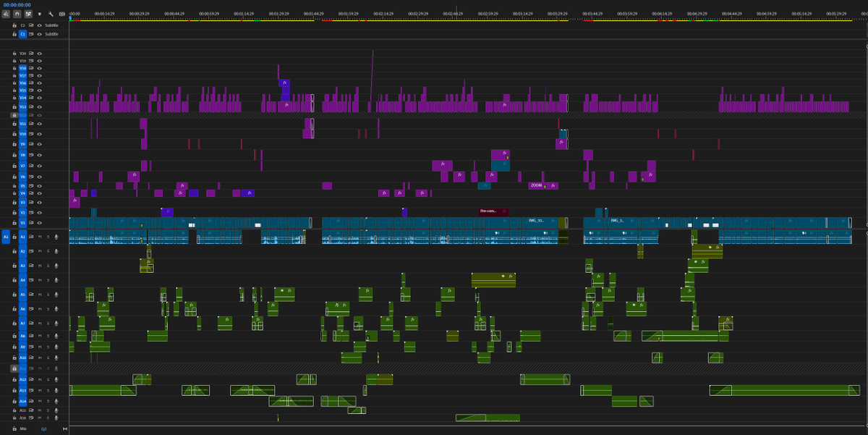Click time ruler at 00:01:29:29
868x435 pixels.
click(x=278, y=14)
